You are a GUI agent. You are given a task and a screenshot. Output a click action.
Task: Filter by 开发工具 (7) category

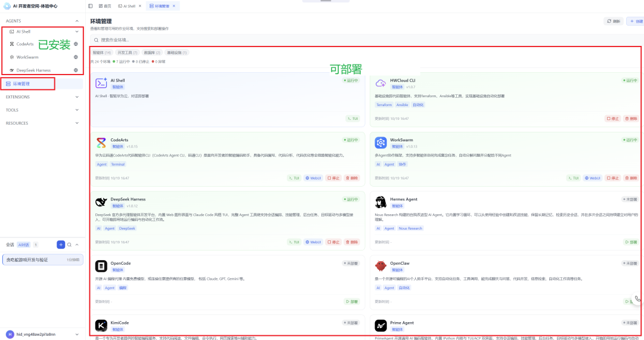pos(128,52)
